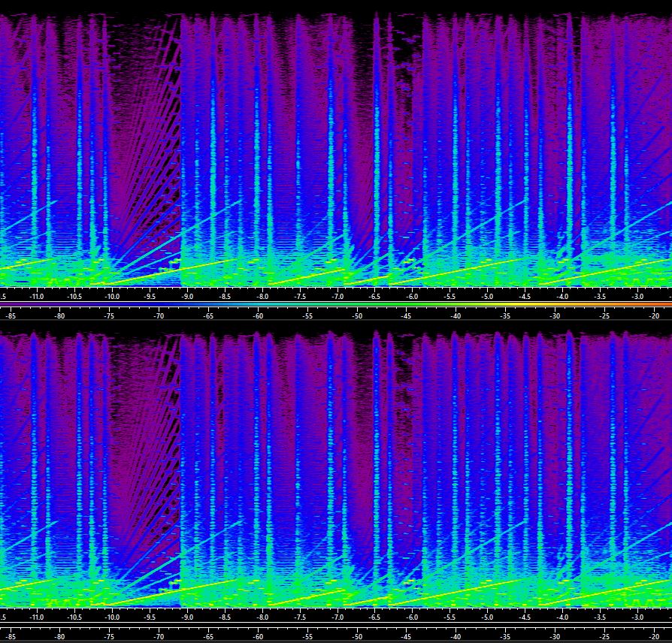Click -20 on the lower dB color scale
672x643 pixels.
654,636
